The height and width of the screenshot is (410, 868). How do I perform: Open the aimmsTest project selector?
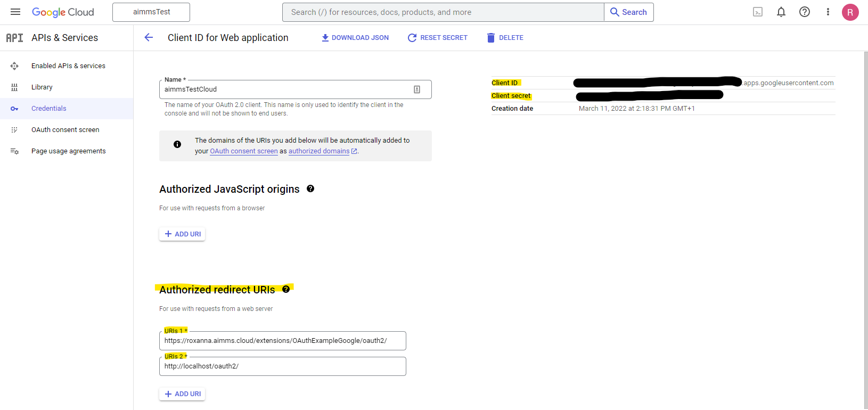coord(151,12)
